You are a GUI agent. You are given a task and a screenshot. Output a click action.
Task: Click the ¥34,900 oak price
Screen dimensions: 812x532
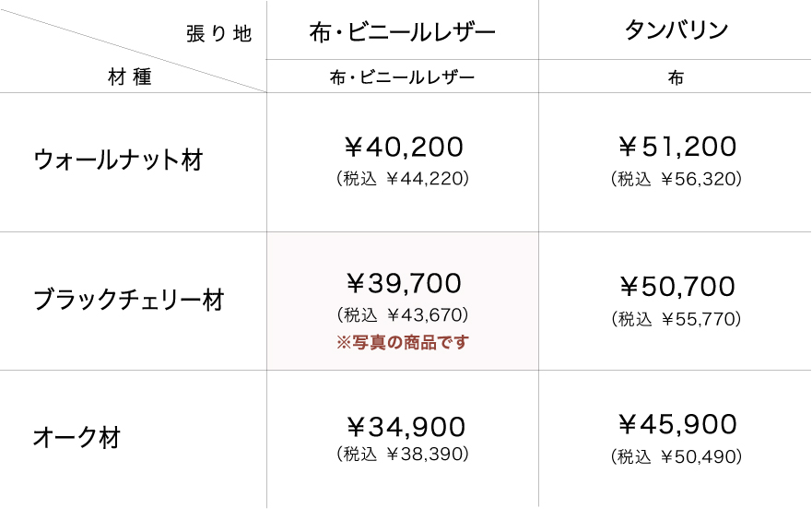(x=406, y=426)
